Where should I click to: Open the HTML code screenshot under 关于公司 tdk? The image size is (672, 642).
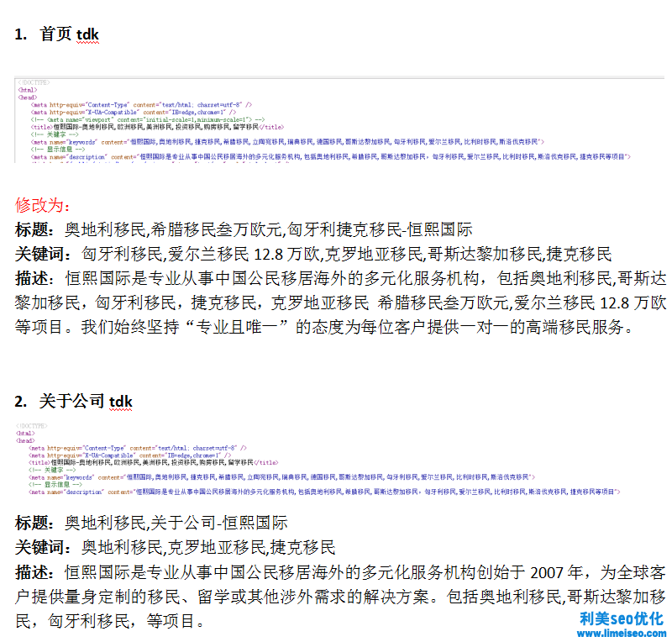tap(318, 459)
